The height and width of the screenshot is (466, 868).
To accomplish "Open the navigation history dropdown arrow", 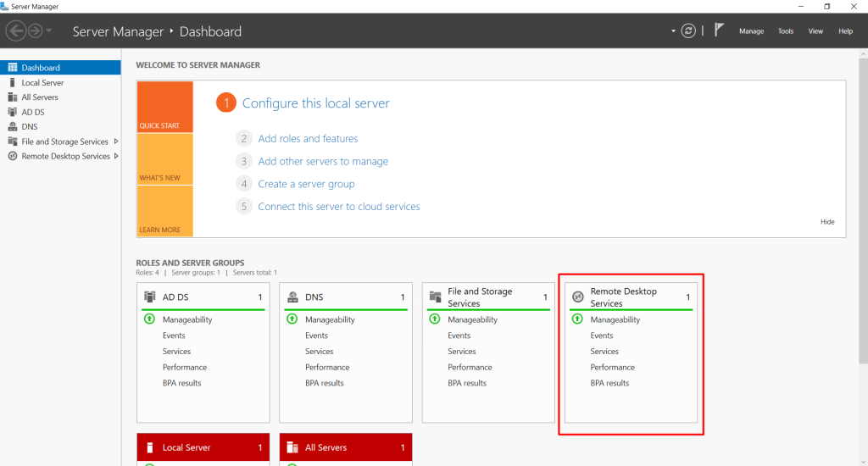I will [49, 31].
